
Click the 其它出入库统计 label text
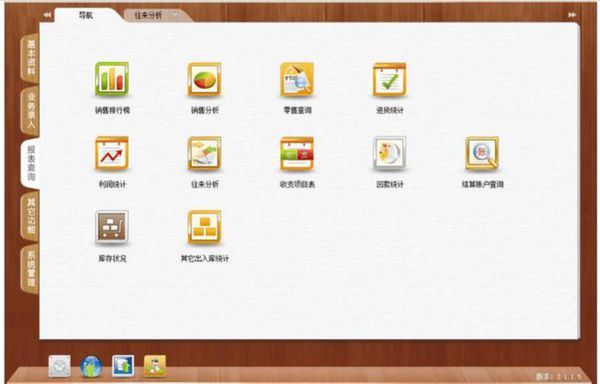pyautogui.click(x=205, y=259)
